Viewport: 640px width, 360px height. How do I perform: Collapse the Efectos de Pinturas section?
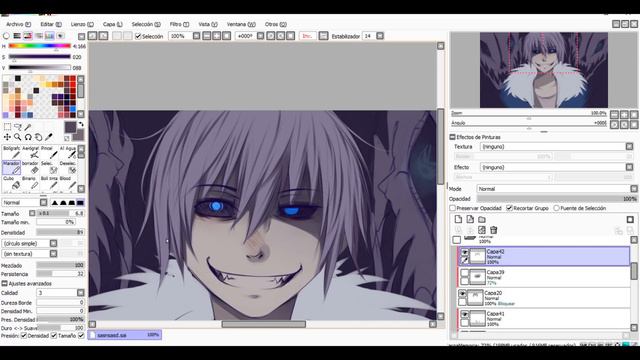click(x=453, y=137)
